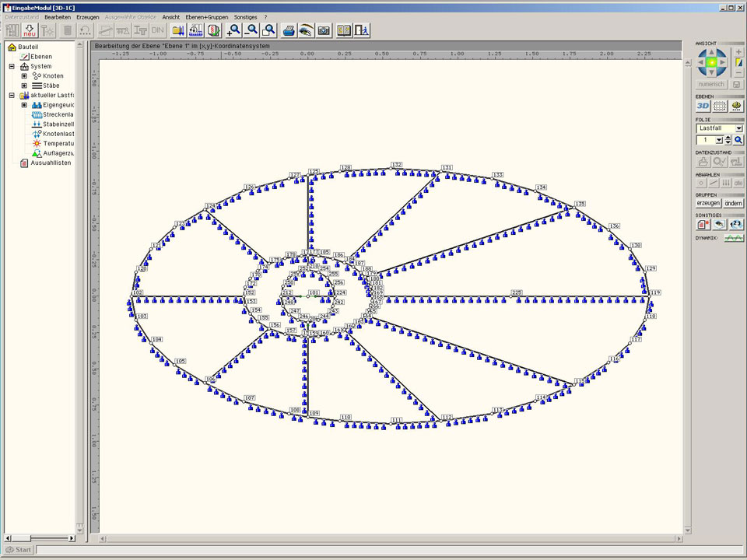Click the eye view toolbar icon
The image size is (747, 560).
click(x=306, y=30)
